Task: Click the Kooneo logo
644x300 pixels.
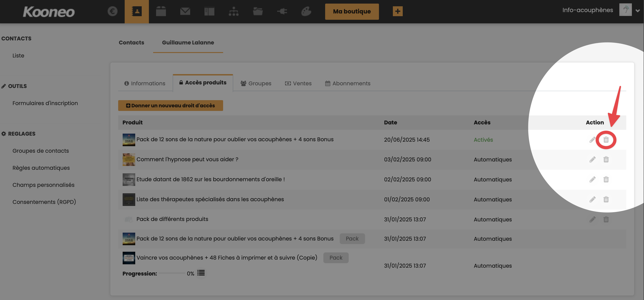Action: tap(49, 12)
